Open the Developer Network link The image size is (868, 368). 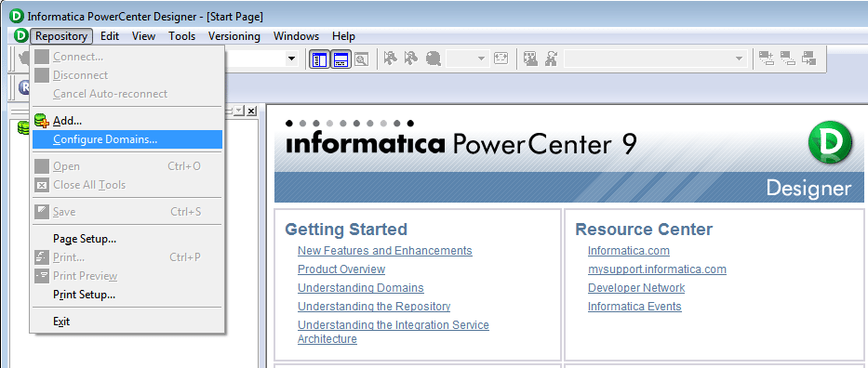(x=636, y=288)
